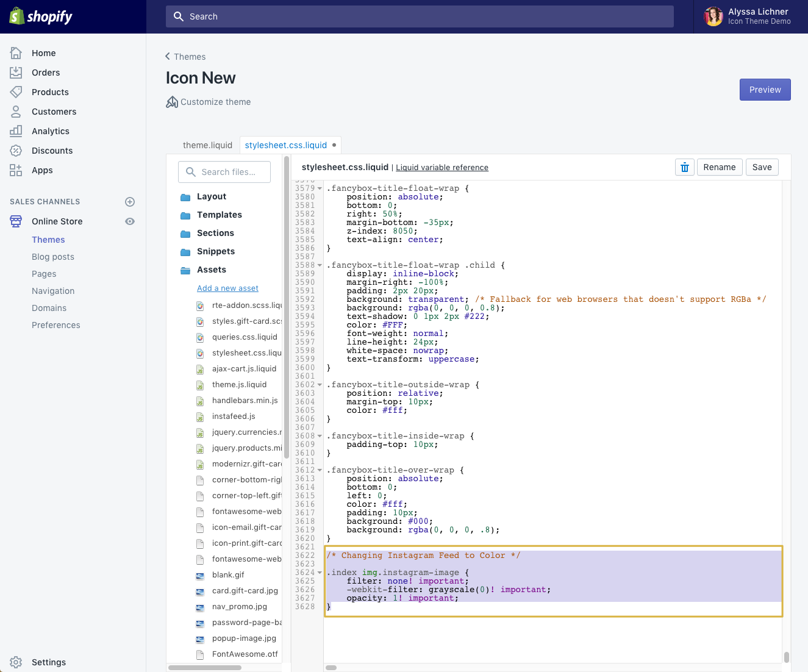This screenshot has width=808, height=672.
Task: Click the Discounts badge icon
Action: point(16,151)
